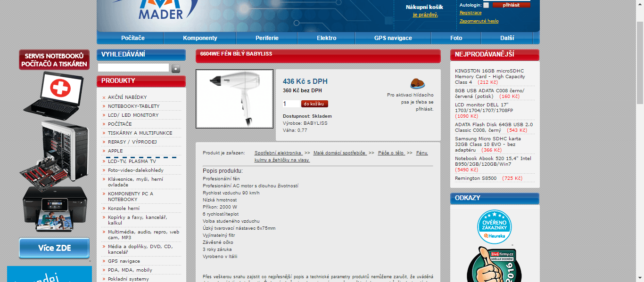Focus the search input field
The width and height of the screenshot is (644, 282).
(133, 68)
